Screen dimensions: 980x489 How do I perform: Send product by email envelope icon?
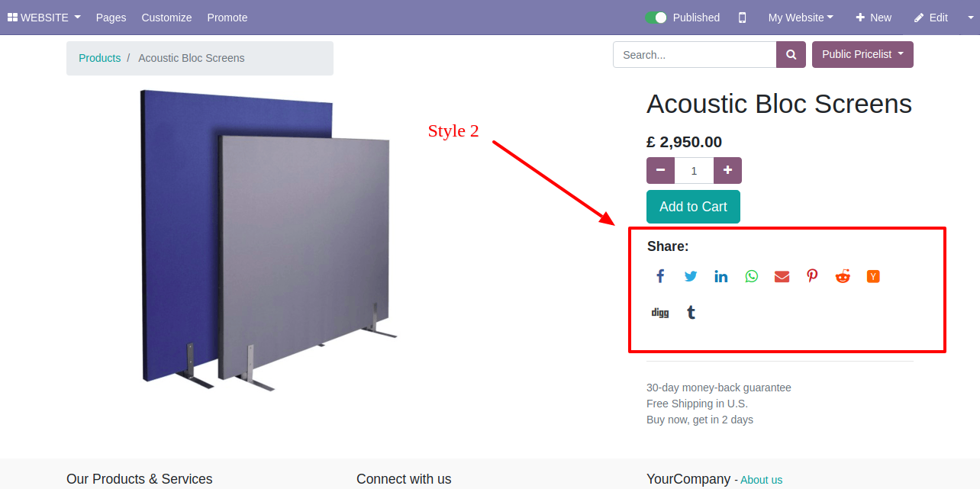(x=782, y=276)
